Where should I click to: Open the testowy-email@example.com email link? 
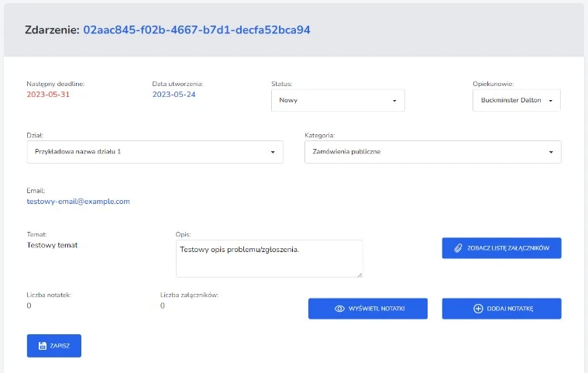pos(78,201)
